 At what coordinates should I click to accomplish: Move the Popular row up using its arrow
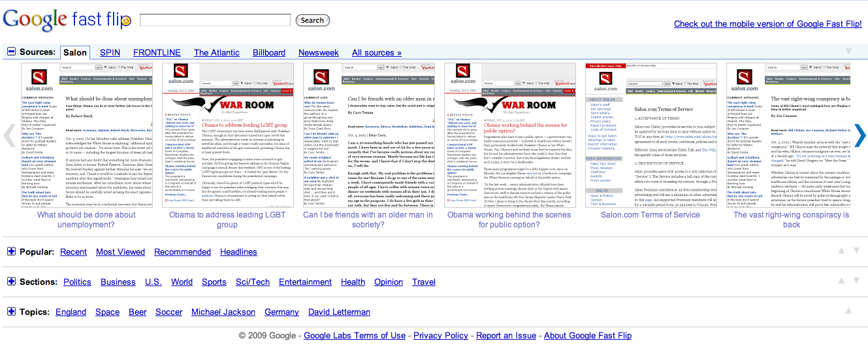pyautogui.click(x=841, y=250)
